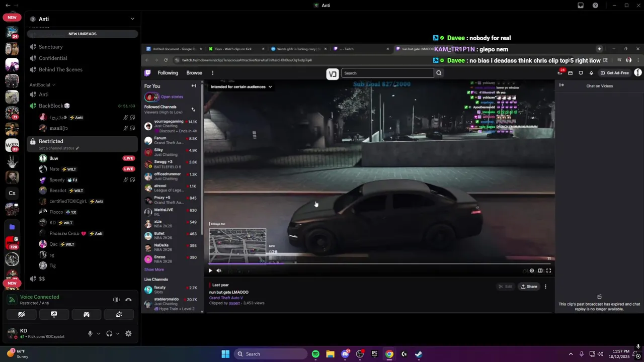Expand microphone input options arrow
Viewport: 644px width, 362px height.
(99, 333)
